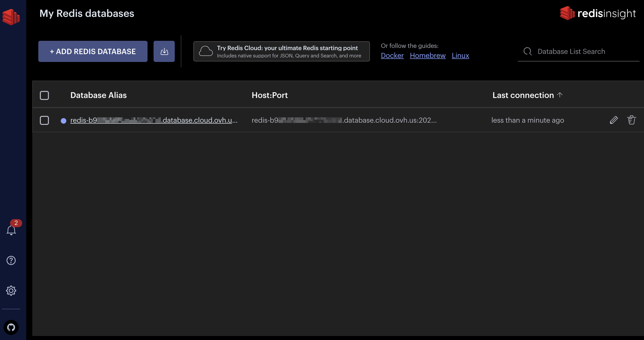Open the redis-b9 database alias link
The image size is (644, 340).
click(154, 120)
